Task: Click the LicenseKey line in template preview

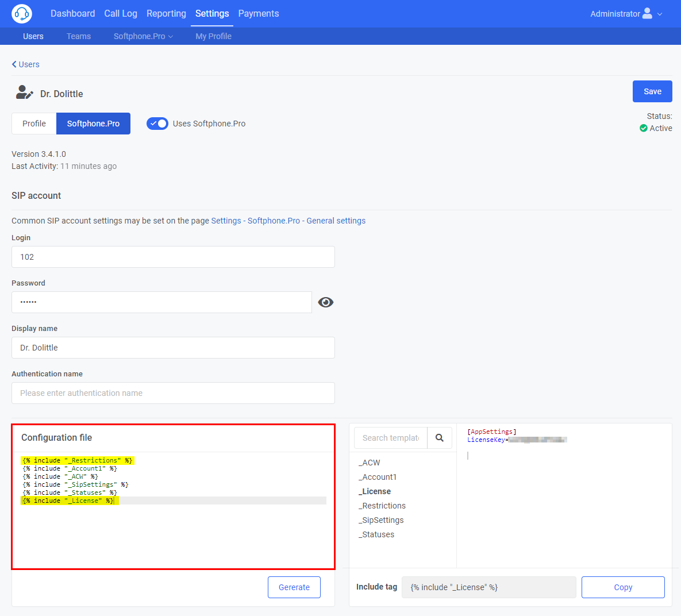Action: [517, 440]
